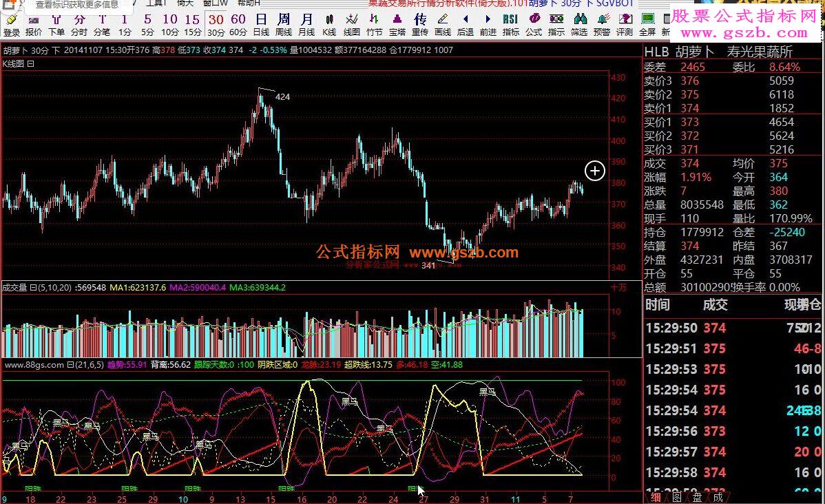Select the 60分 sixty-minute period

coord(238,25)
